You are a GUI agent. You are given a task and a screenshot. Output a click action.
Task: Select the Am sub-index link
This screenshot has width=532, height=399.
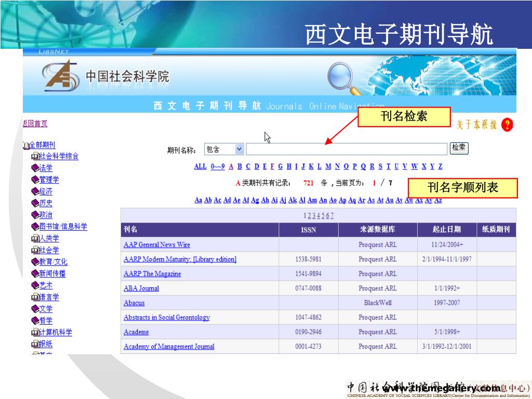tap(312, 200)
